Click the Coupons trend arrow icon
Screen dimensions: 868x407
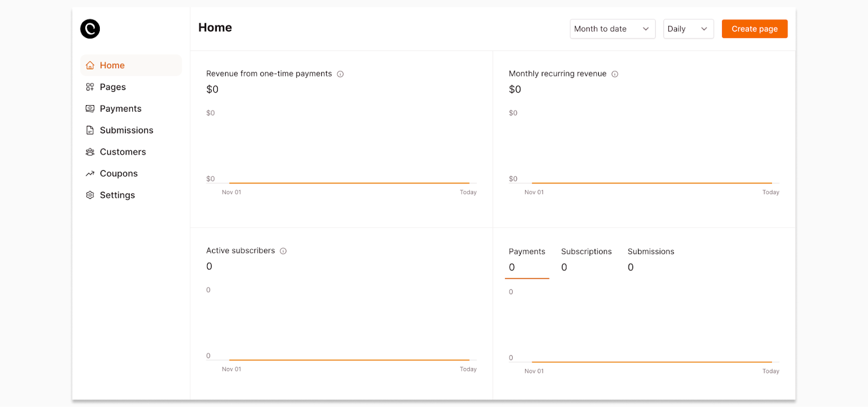(x=90, y=174)
